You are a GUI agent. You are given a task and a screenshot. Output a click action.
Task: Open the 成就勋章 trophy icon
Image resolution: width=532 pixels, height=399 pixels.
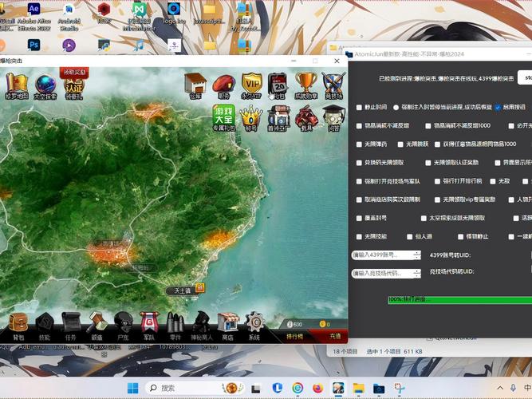click(x=305, y=86)
